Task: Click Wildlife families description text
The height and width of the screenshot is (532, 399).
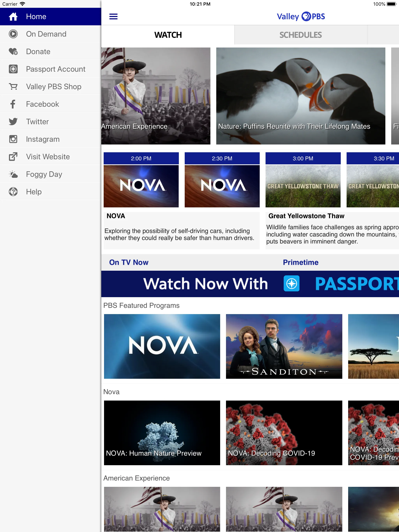Action: tap(333, 234)
